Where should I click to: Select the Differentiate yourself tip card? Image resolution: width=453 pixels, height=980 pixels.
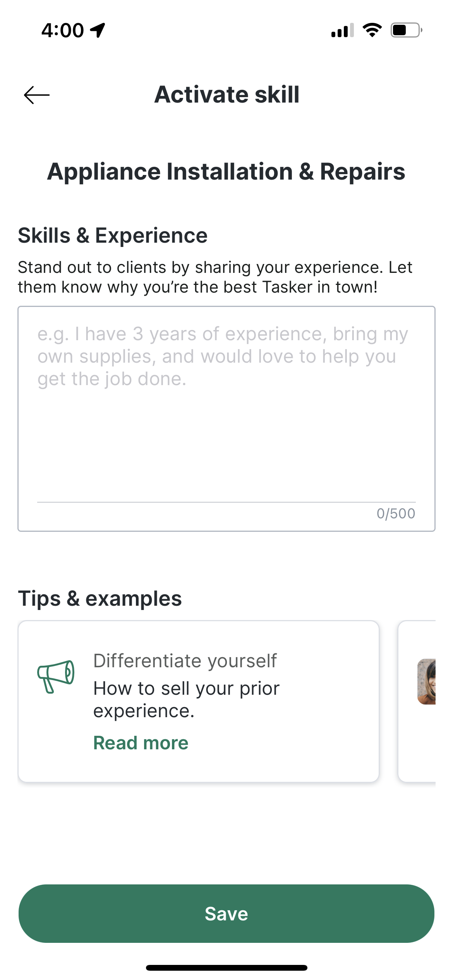click(198, 701)
